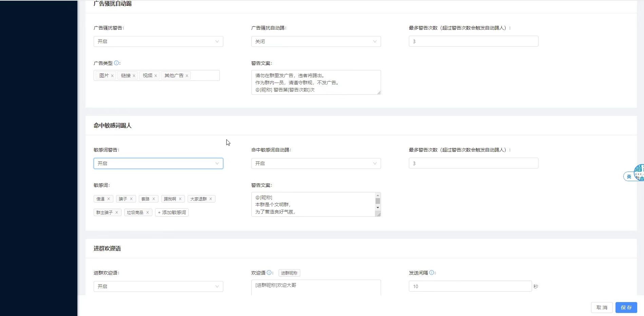Remove the 骗子 sensitive word
This screenshot has width=644, height=316.
tap(131, 199)
